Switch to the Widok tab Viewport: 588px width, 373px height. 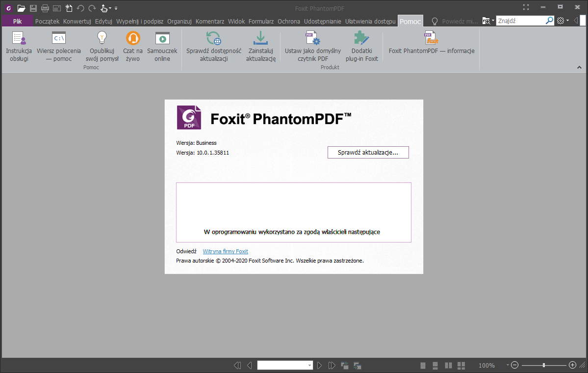[236, 22]
